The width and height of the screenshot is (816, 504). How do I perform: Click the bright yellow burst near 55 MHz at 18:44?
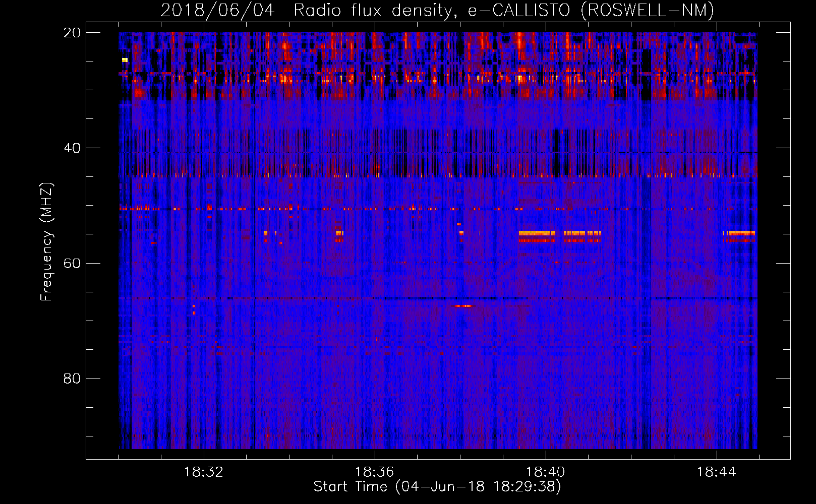pyautogui.click(x=739, y=233)
